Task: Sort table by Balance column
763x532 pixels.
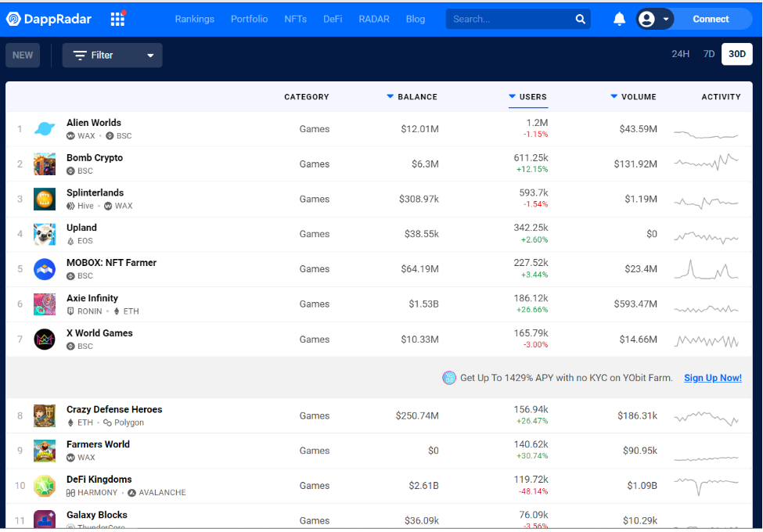Action: 412,97
